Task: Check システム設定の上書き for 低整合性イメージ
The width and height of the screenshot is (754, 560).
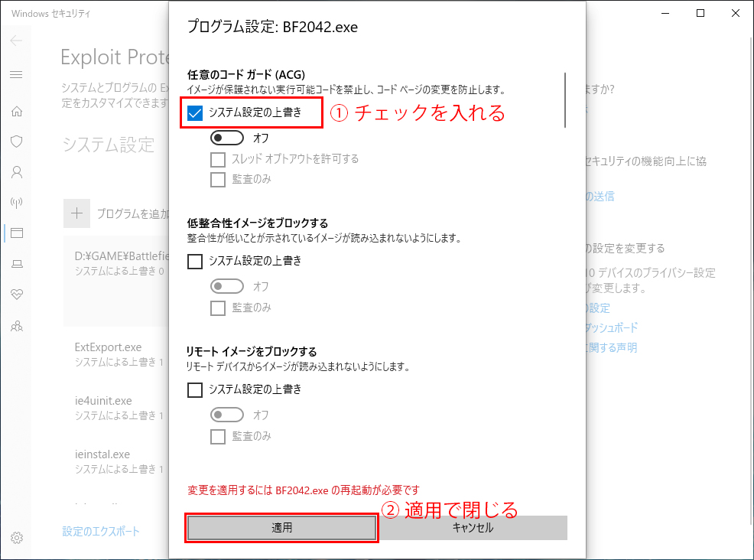Action: pyautogui.click(x=195, y=261)
